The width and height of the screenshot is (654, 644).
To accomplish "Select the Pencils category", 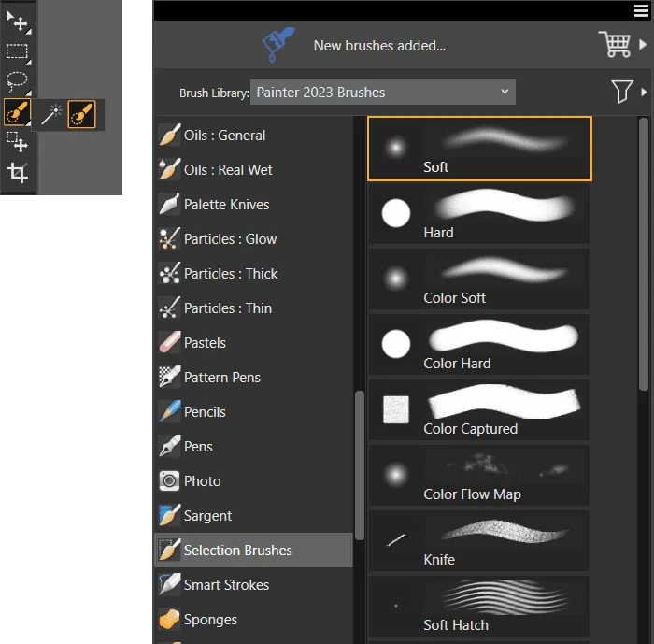I will 254,412.
